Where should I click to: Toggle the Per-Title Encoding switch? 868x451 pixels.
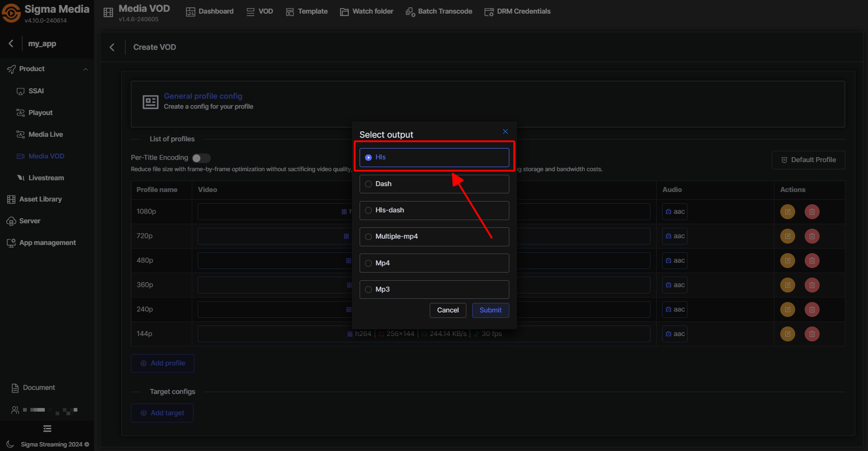[201, 158]
